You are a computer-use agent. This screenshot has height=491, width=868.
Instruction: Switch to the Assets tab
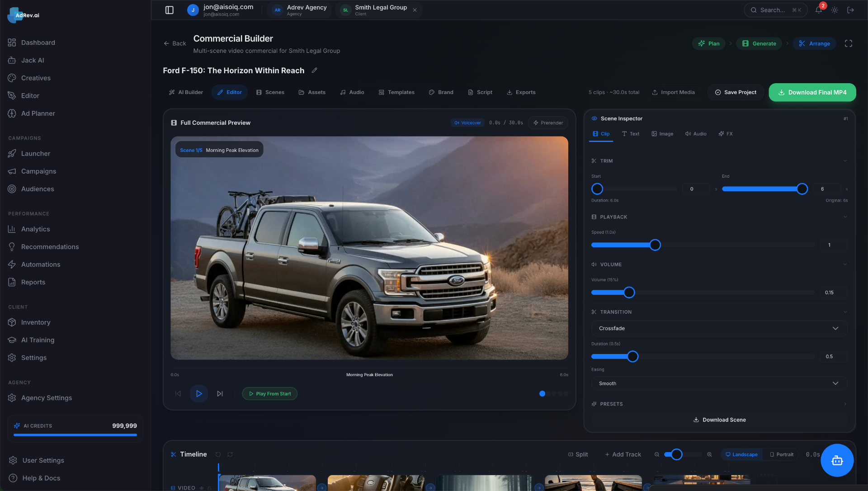point(312,92)
